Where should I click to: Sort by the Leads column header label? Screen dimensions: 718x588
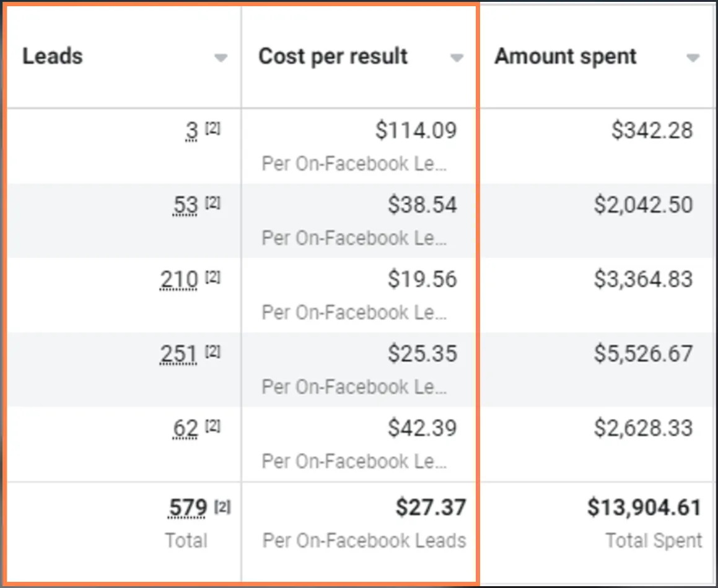pyautogui.click(x=53, y=56)
